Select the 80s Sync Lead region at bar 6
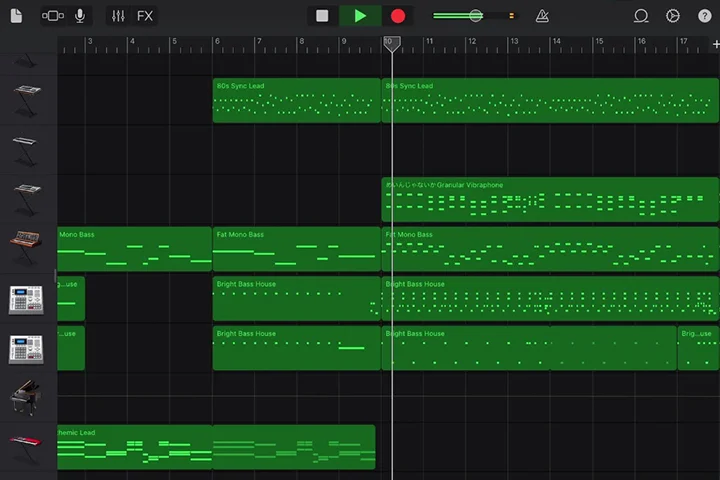 pyautogui.click(x=297, y=100)
